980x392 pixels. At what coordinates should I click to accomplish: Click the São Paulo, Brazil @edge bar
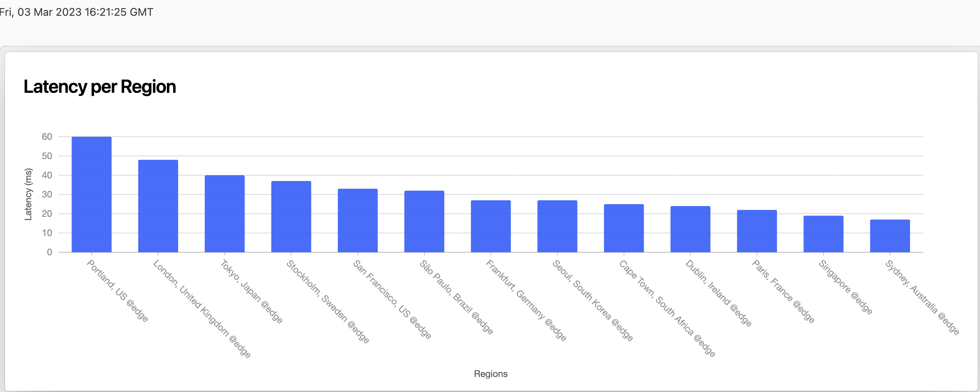(424, 221)
